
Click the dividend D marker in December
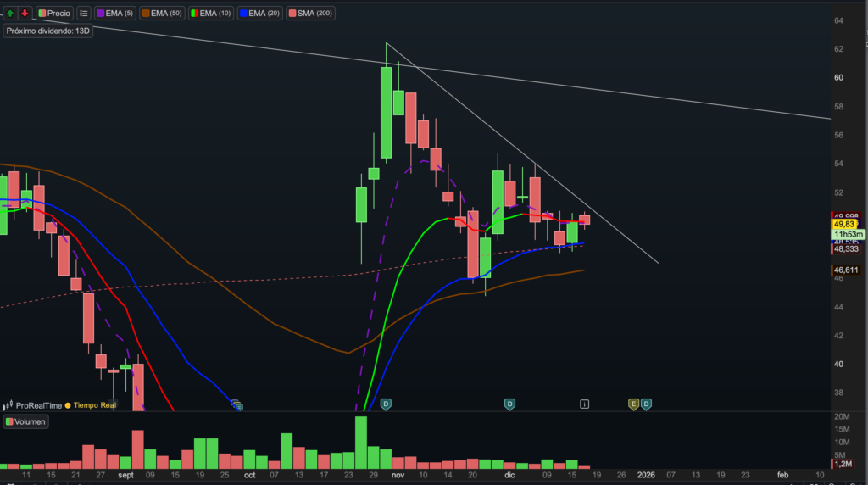click(509, 404)
